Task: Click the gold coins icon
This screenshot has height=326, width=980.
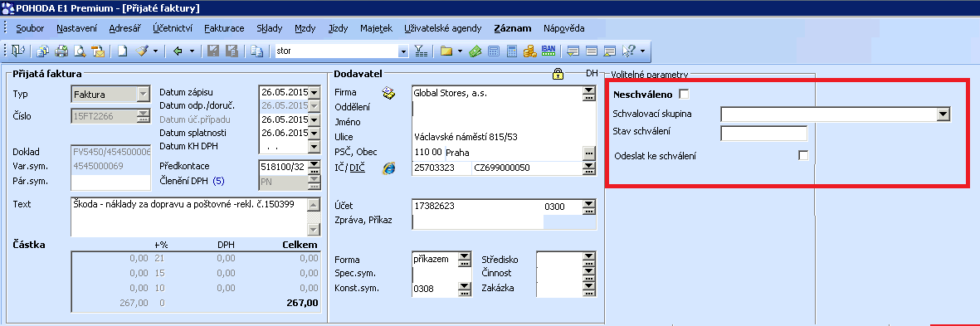Action: 530,51
